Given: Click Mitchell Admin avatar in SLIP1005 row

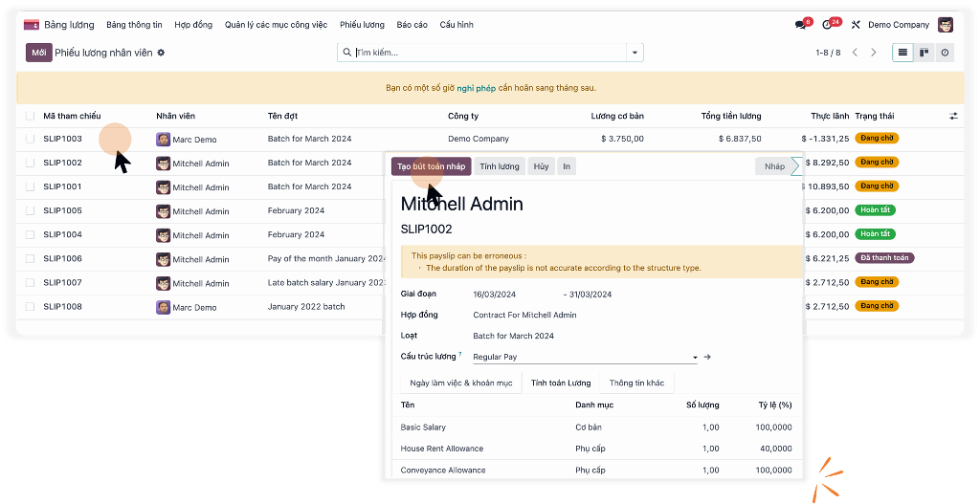Looking at the screenshot, I should [163, 211].
